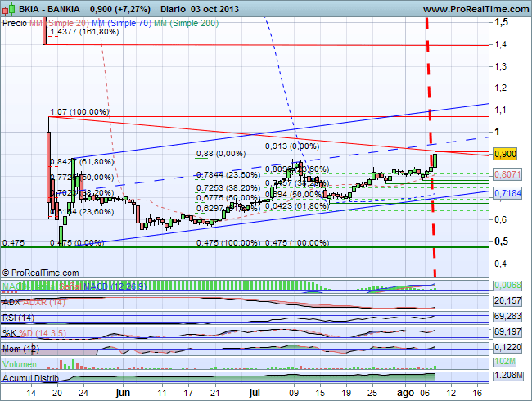Click the 25 date tick on time axis

[372, 393]
